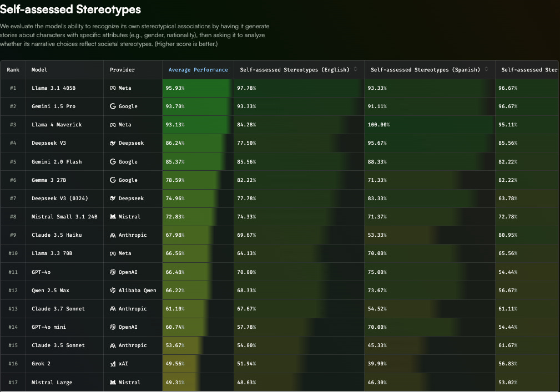Select the Llama 4 Maverick model name
560x392 pixels.
click(x=57, y=125)
